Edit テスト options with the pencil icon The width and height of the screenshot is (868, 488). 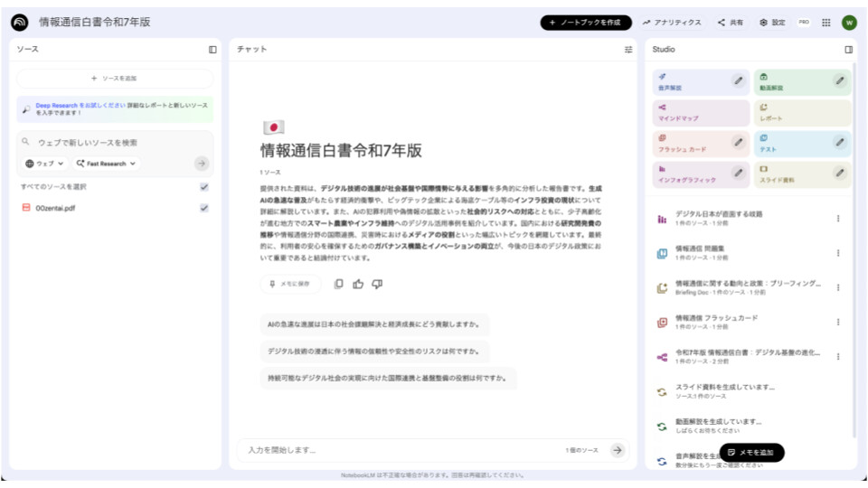(840, 142)
